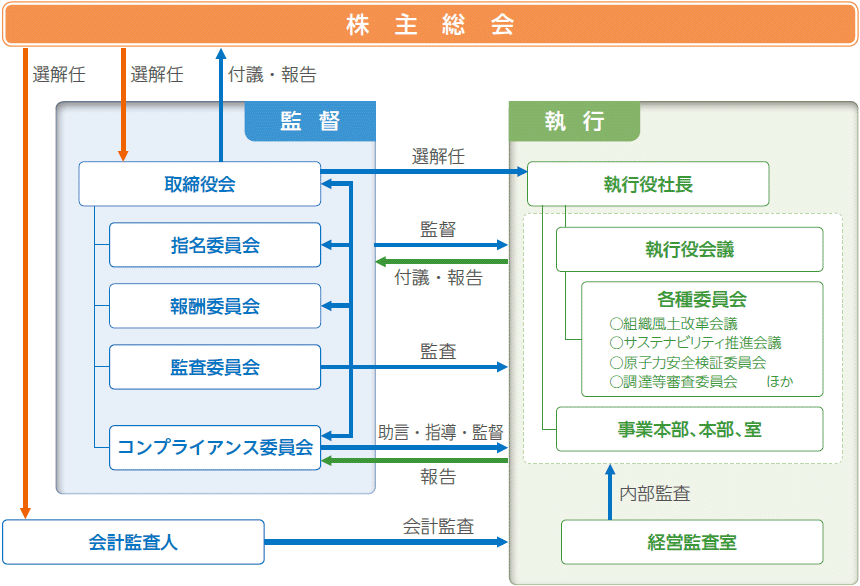
Task: Click 選解任 label beside arrow into 取締役会
Action: click(157, 74)
